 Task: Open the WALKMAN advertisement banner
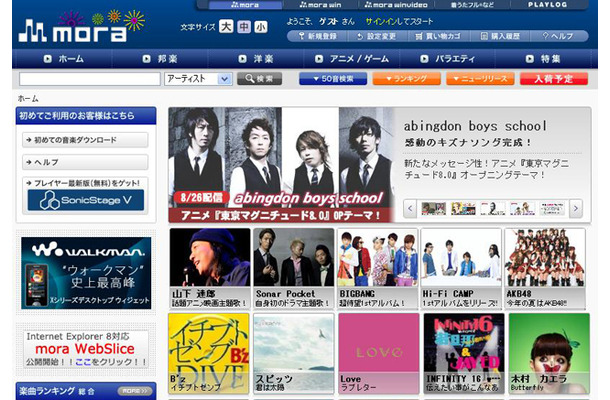click(x=86, y=273)
